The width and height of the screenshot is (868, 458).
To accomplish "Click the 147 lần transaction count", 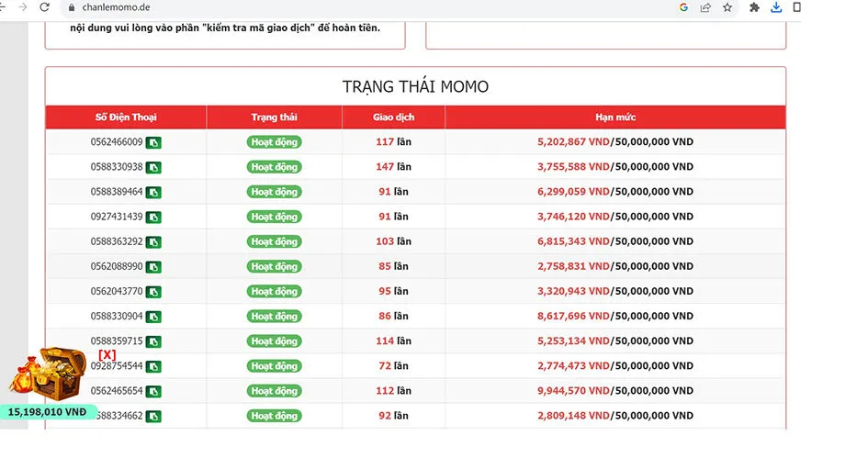I will [x=394, y=167].
